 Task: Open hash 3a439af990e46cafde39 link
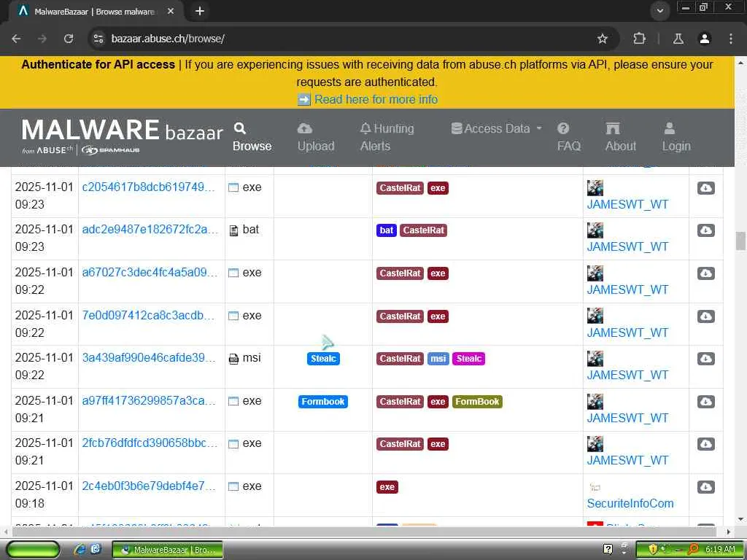[149, 357]
